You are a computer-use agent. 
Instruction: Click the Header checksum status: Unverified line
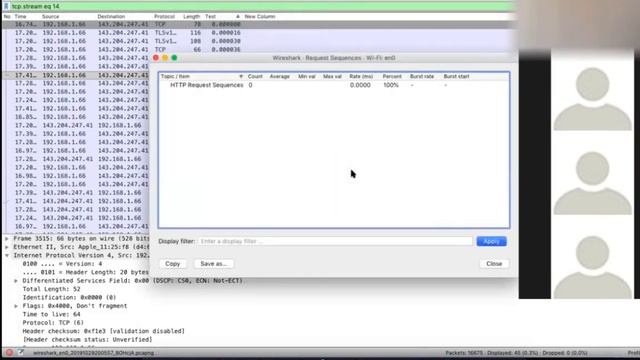click(87, 340)
